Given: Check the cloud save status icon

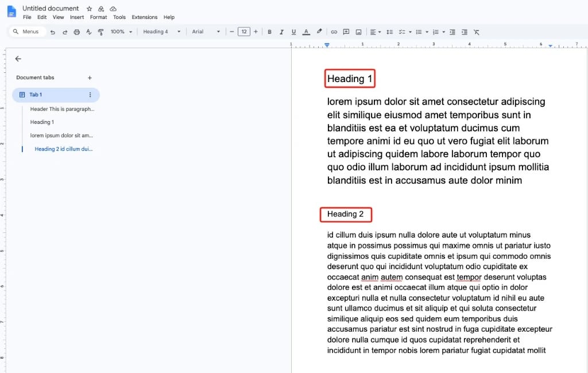Looking at the screenshot, I should coord(113,9).
